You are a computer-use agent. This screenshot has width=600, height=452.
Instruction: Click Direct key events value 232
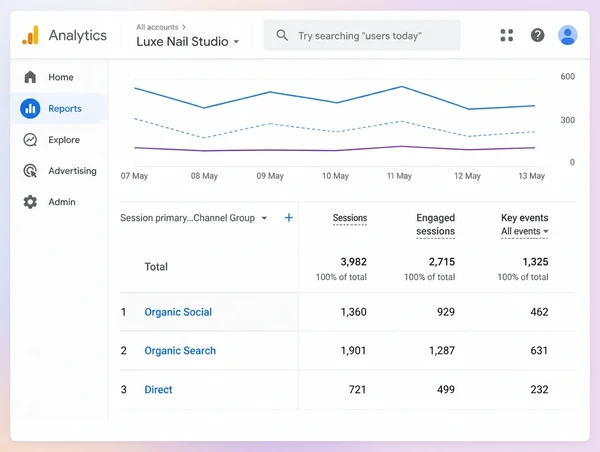[539, 390]
